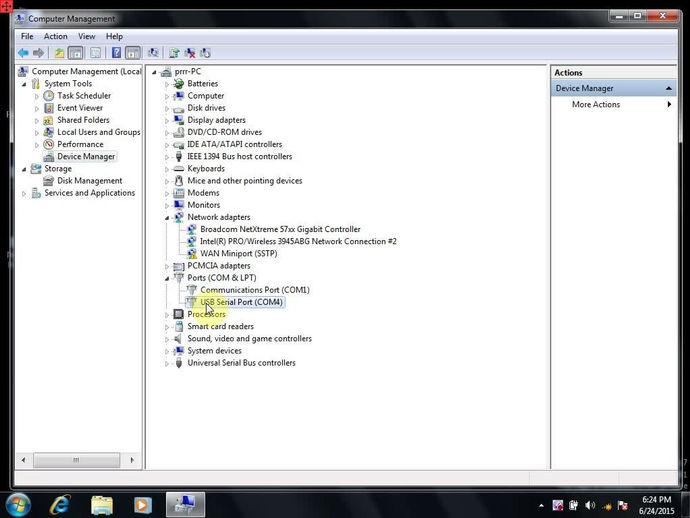
Task: Select Performance in the left tree
Action: (80, 144)
